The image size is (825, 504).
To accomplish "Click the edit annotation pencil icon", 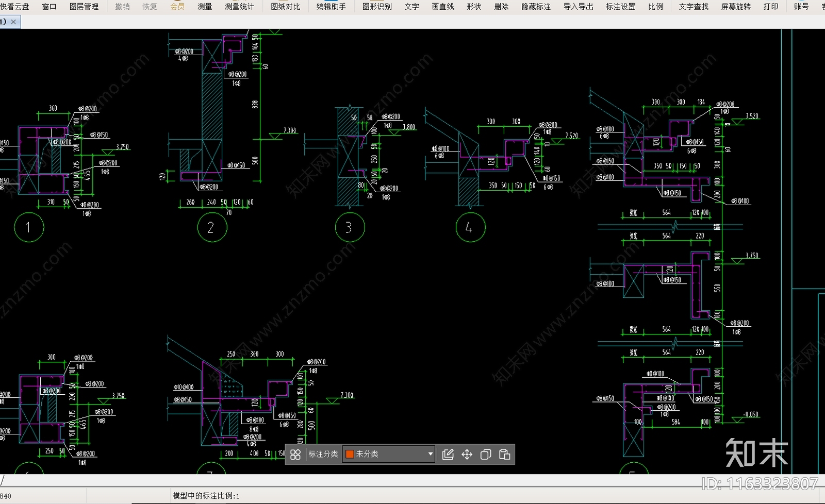I will 448,455.
